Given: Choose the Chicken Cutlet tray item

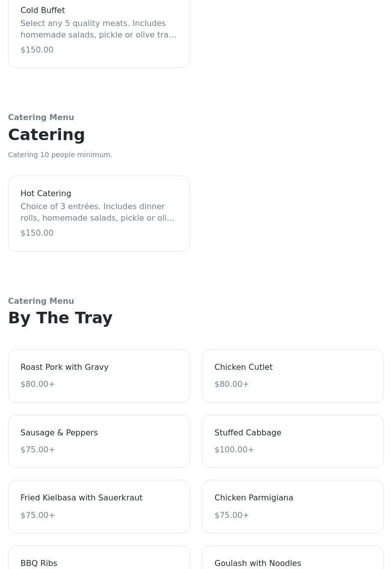Looking at the screenshot, I should (243, 367).
